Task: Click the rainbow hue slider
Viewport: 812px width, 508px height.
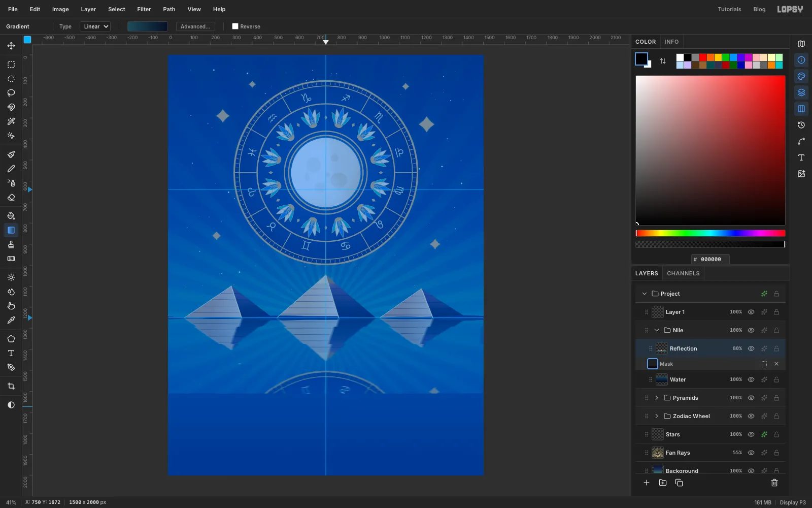Action: (710, 233)
